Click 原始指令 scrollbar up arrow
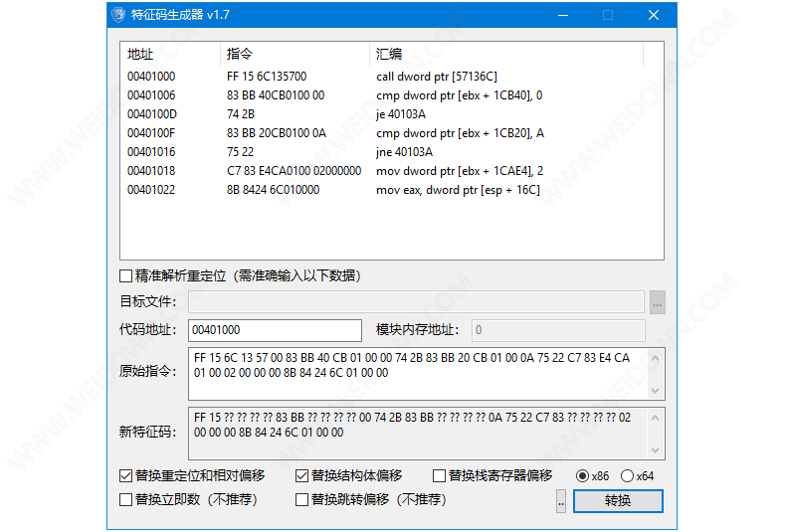Viewport: 786px width, 532px height. [656, 358]
